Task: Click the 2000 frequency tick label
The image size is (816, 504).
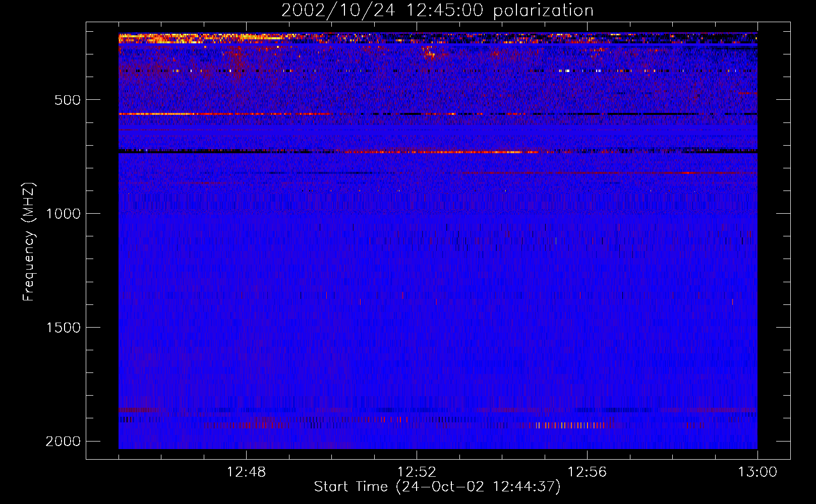Action: [63, 442]
